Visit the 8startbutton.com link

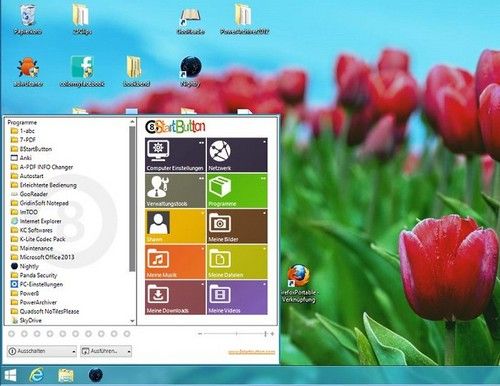[x=252, y=352]
